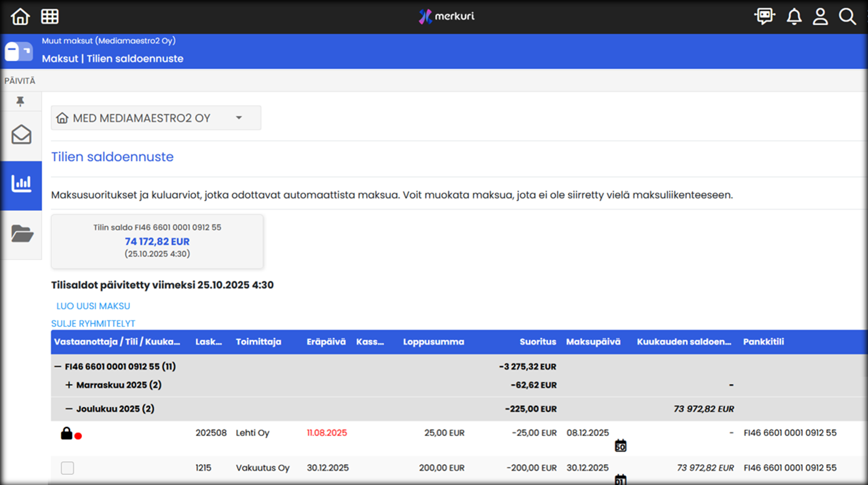
Task: Open the folder archive sidebar icon
Action: 22,234
